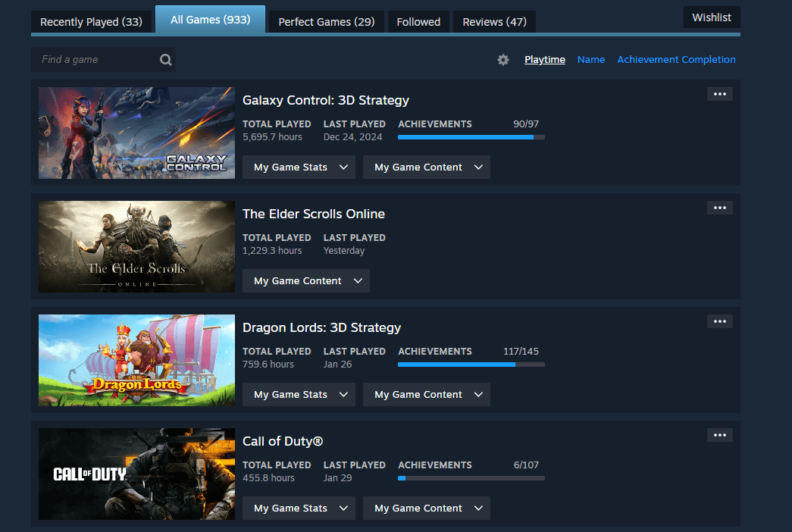This screenshot has width=792, height=532.
Task: Sort games by Achievement Completion
Action: 676,60
